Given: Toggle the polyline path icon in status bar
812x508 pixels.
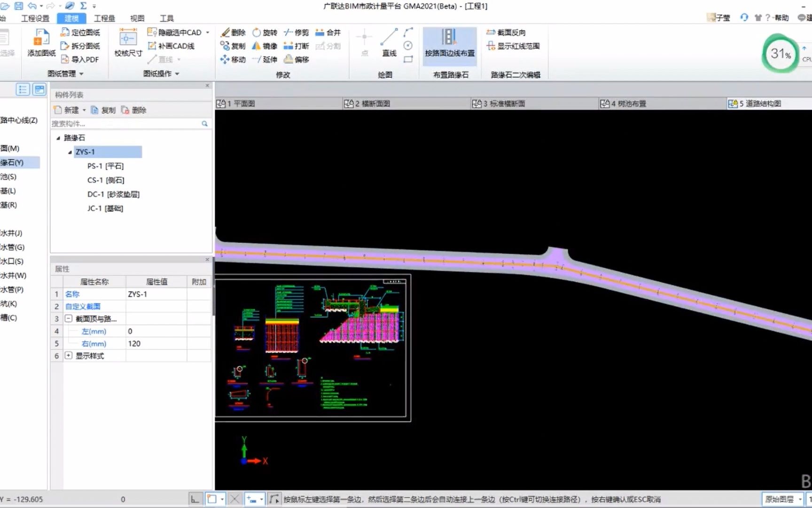Looking at the screenshot, I should tap(274, 499).
